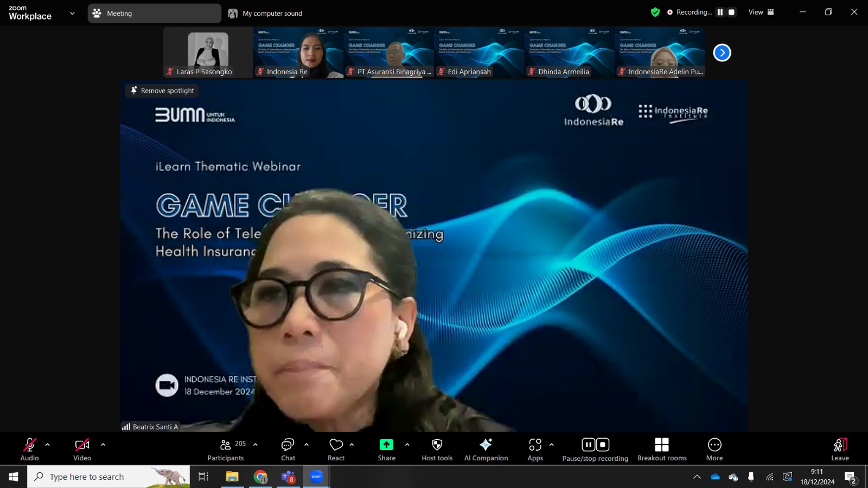This screenshot has width=868, height=488.
Task: Expand the React options caret
Action: [x=352, y=445]
